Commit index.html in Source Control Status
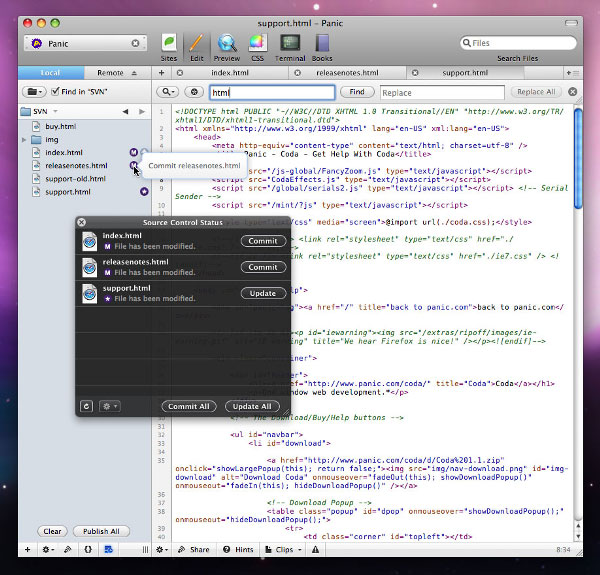The width and height of the screenshot is (600, 575). (x=263, y=241)
